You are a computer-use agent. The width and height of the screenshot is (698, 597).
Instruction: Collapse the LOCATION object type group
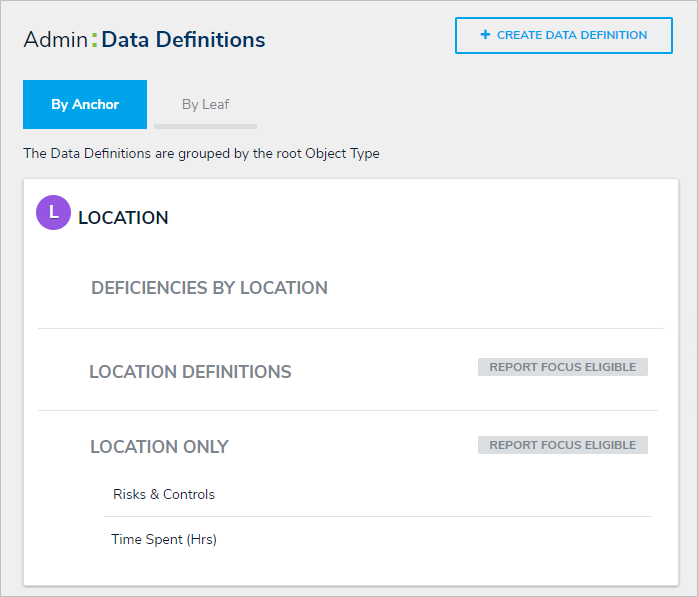(123, 218)
